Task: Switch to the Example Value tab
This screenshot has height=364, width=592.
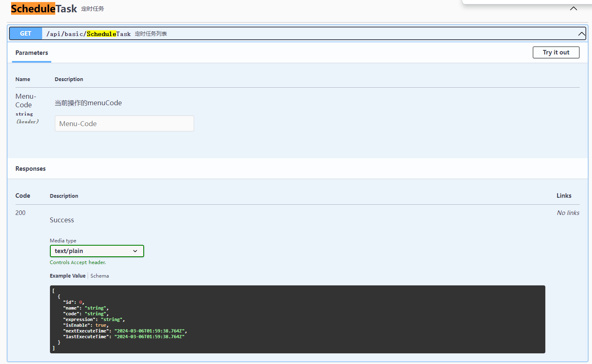Action: point(68,276)
